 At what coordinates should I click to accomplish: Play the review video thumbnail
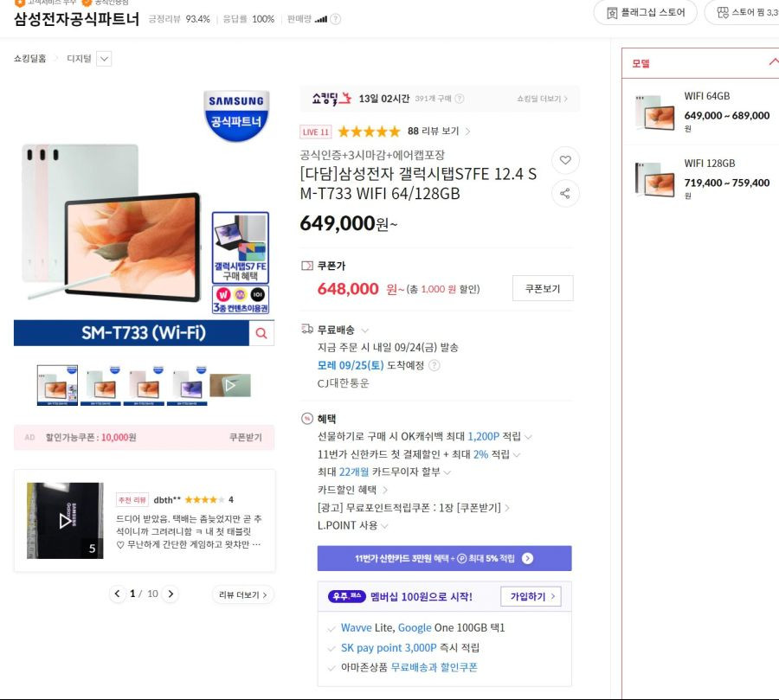(x=65, y=521)
